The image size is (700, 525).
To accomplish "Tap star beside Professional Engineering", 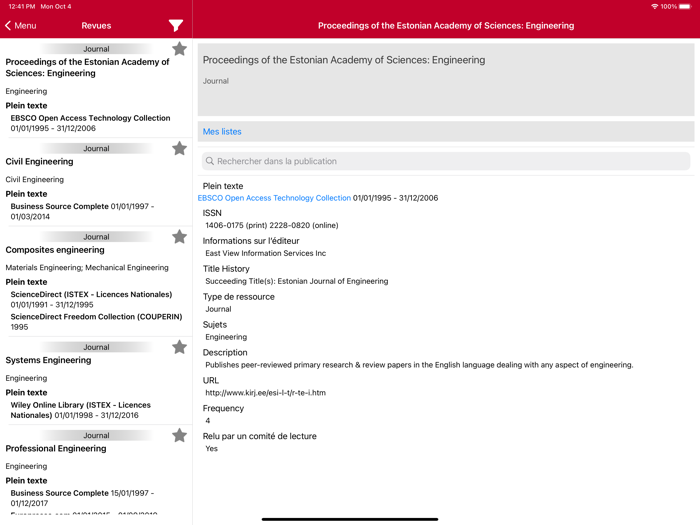I will [x=179, y=435].
